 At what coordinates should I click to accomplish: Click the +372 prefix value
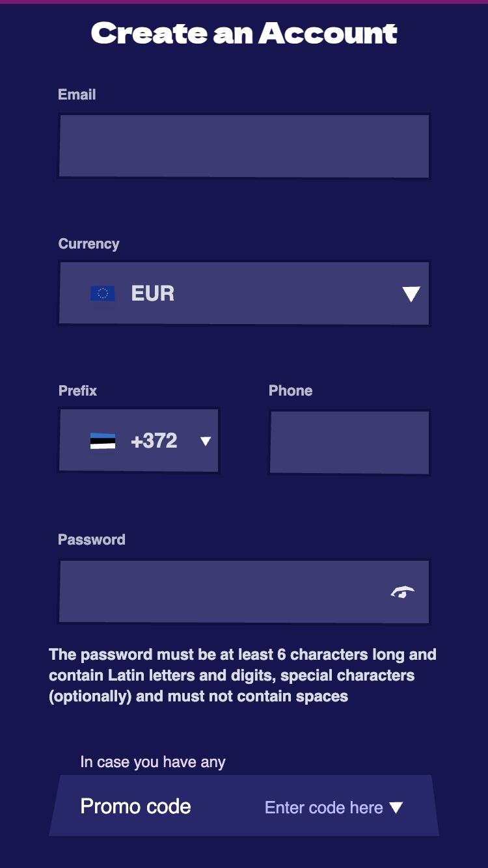pos(154,441)
